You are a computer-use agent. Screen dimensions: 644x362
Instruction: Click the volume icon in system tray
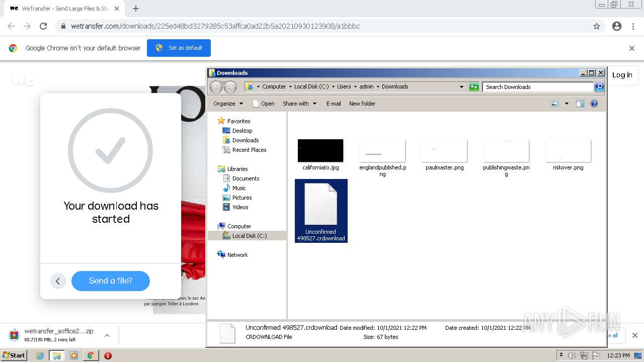coord(572,355)
